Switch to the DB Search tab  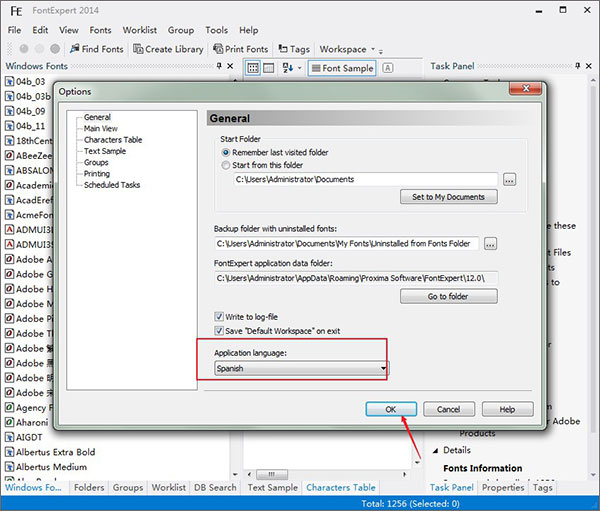(215, 487)
